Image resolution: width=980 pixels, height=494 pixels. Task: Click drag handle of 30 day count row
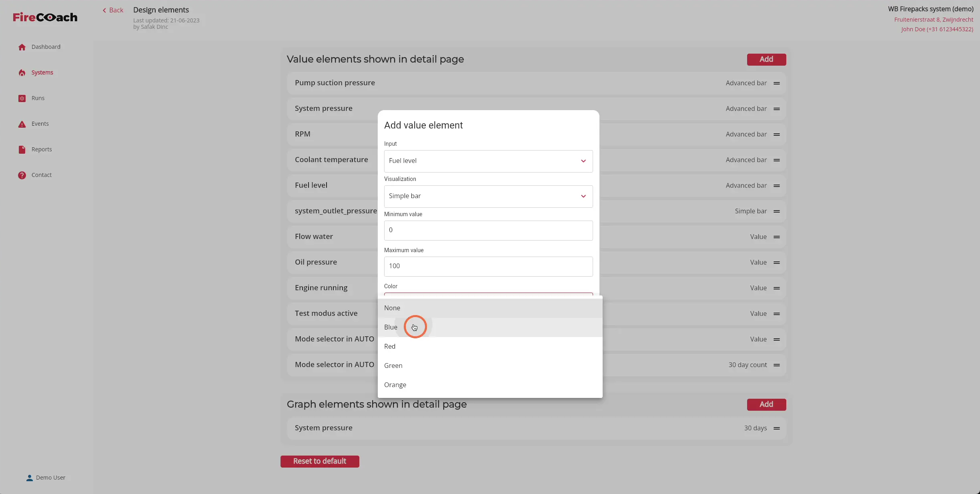coord(777,365)
